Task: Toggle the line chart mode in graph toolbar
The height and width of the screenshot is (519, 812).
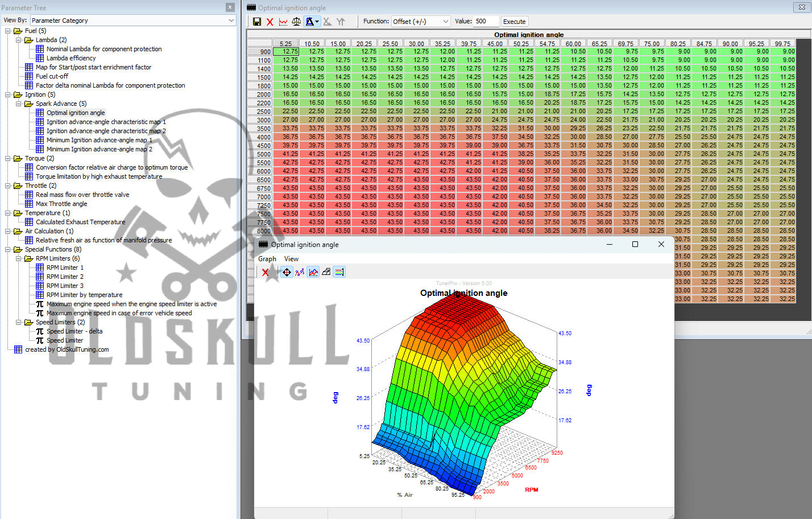Action: click(313, 272)
